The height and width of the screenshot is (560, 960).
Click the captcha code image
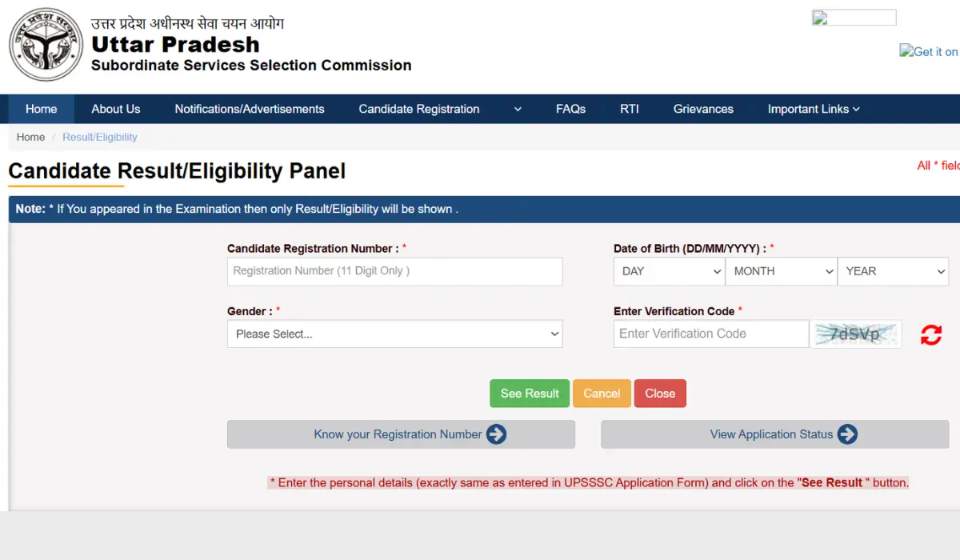(856, 334)
